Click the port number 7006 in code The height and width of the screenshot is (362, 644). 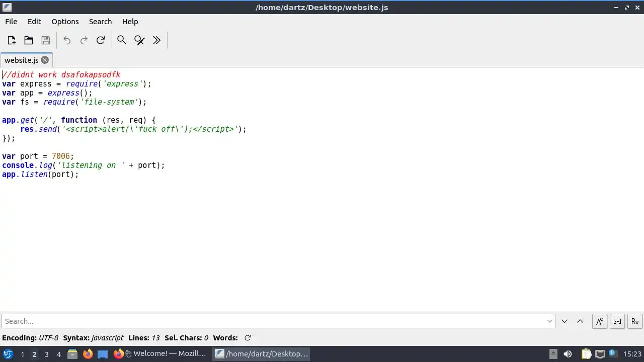tap(61, 156)
